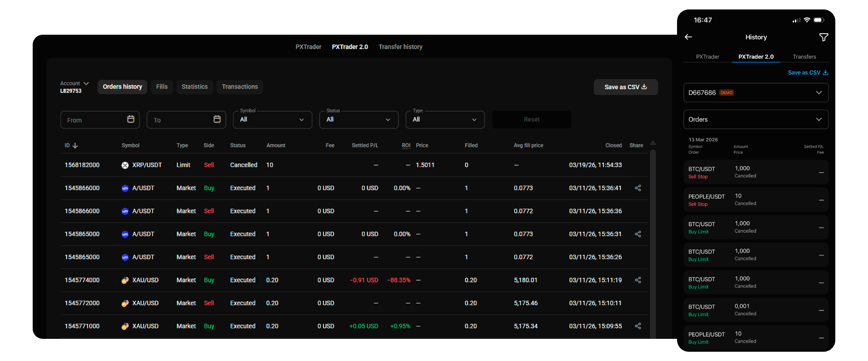Screen dimensions: 868x361
Task: Open the Transfer history tab
Action: coord(401,47)
